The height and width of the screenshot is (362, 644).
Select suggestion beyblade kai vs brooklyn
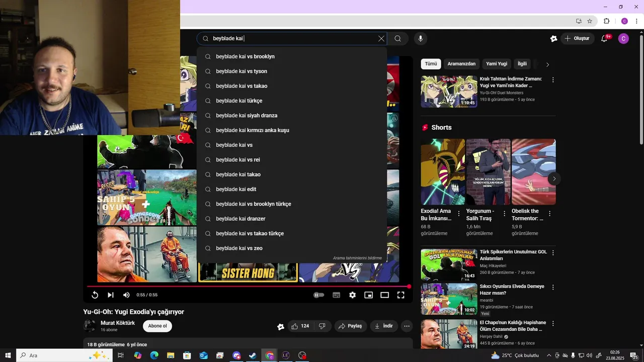coord(292,56)
